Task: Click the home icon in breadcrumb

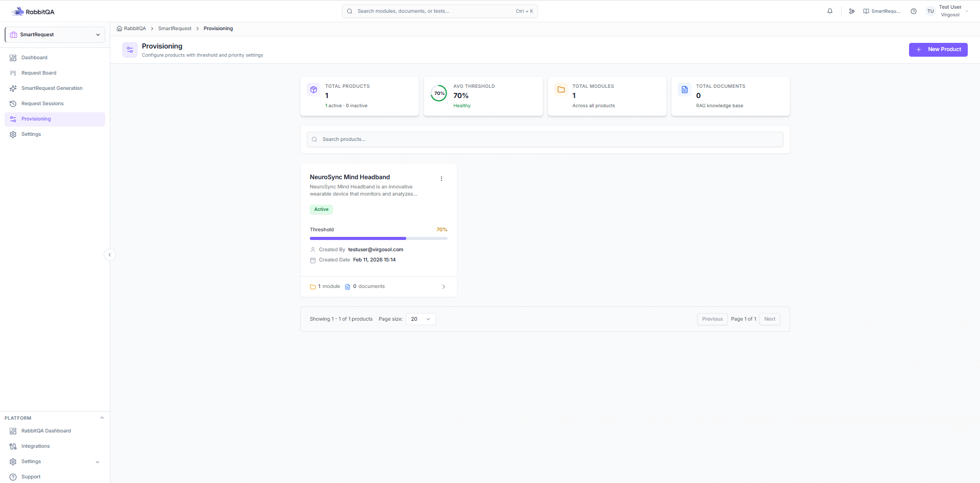Action: (119, 29)
